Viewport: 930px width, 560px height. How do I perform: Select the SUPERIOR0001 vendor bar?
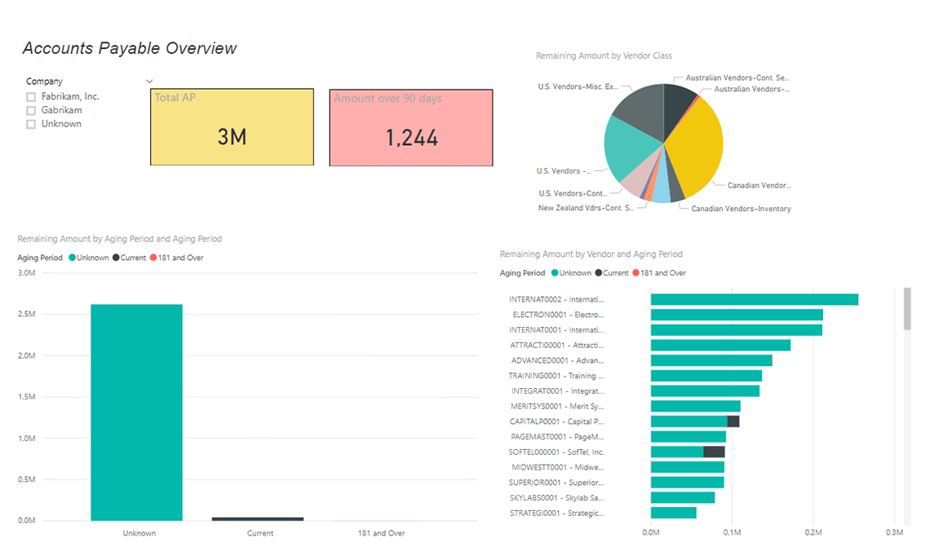click(x=688, y=483)
